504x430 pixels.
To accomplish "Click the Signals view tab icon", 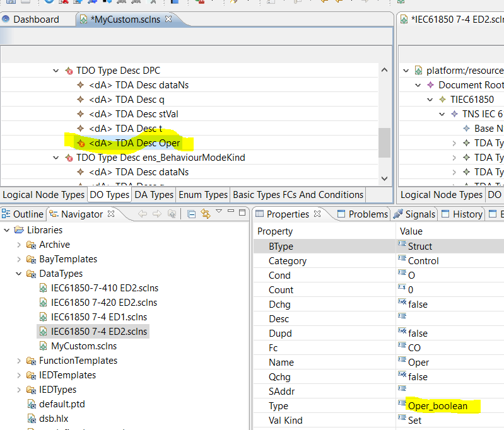I will (398, 214).
